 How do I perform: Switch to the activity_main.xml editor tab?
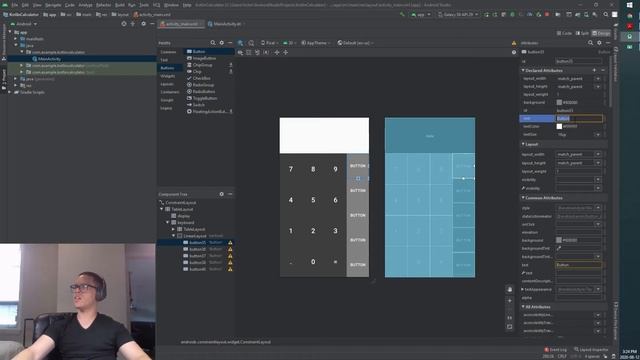click(x=181, y=24)
